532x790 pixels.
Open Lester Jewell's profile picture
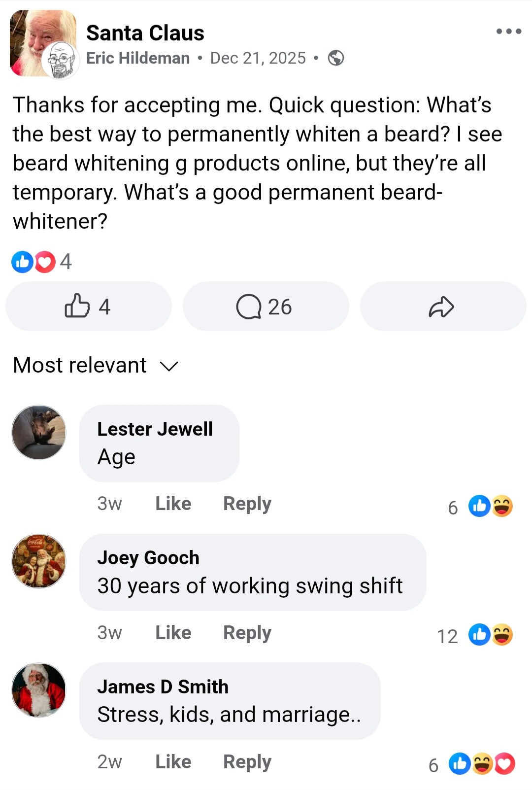[39, 432]
